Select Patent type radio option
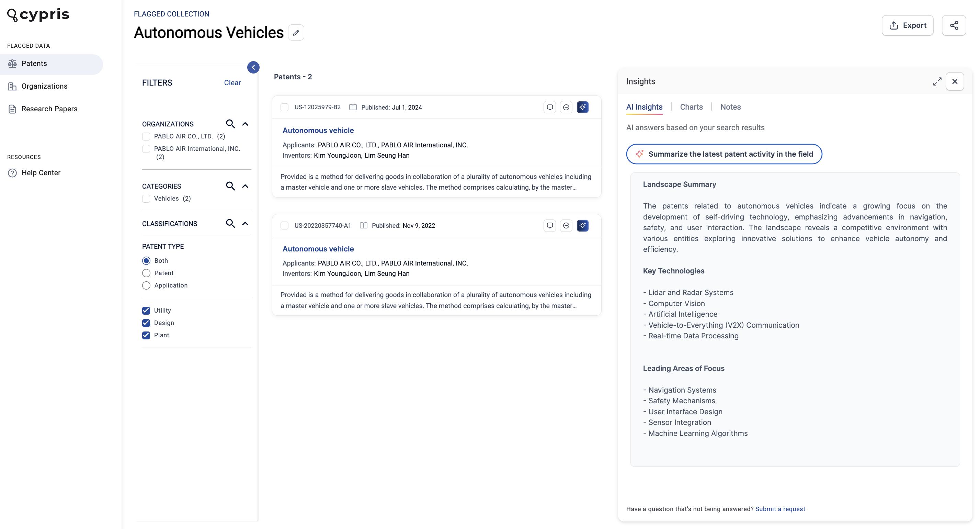The width and height of the screenshot is (980, 529). coord(146,273)
